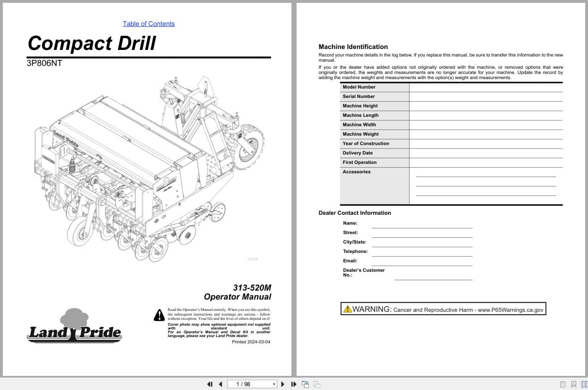Go to the first page

tap(210, 384)
